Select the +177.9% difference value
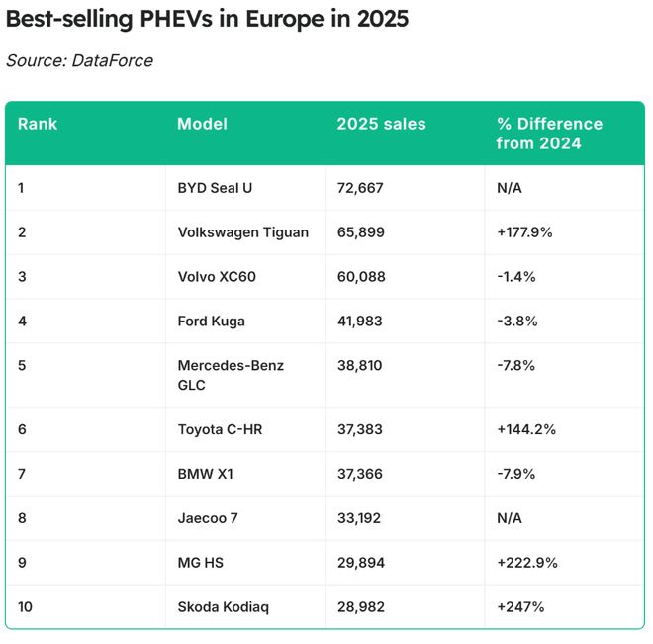The height and width of the screenshot is (644, 653). [x=527, y=232]
